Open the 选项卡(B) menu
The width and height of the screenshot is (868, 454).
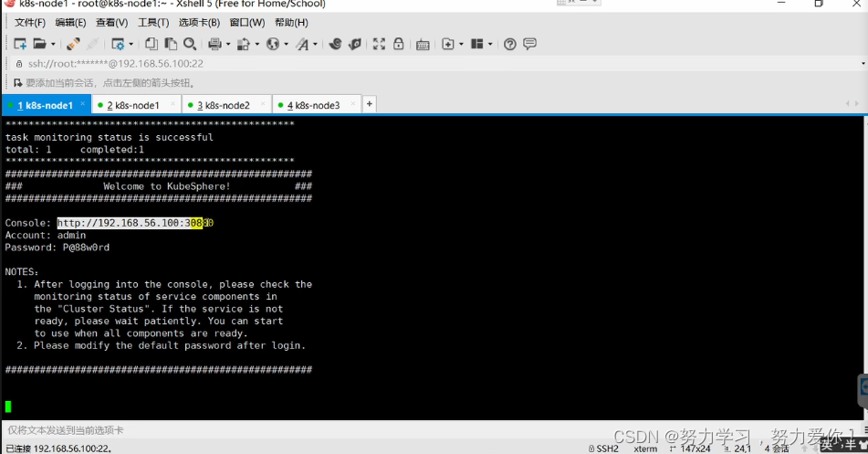click(199, 23)
